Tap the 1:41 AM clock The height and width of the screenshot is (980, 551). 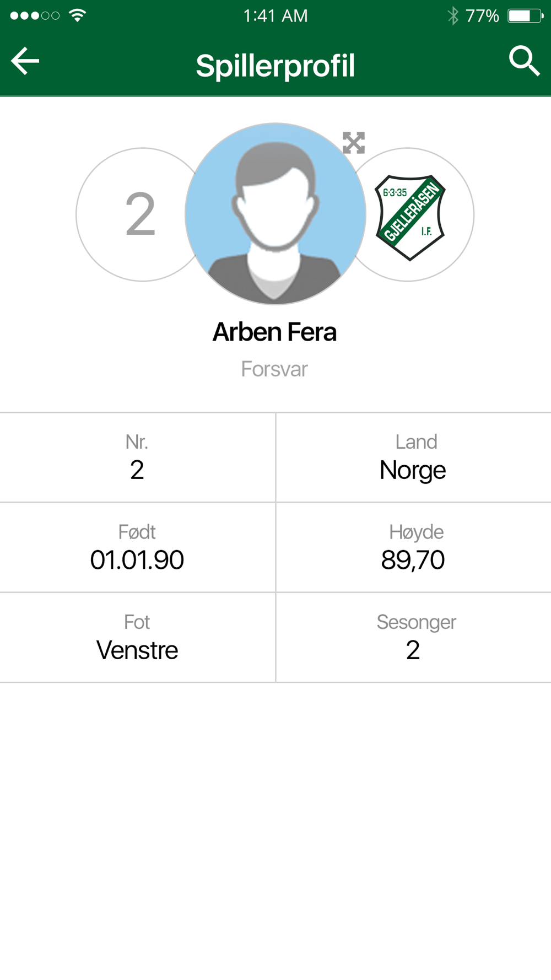(x=275, y=15)
